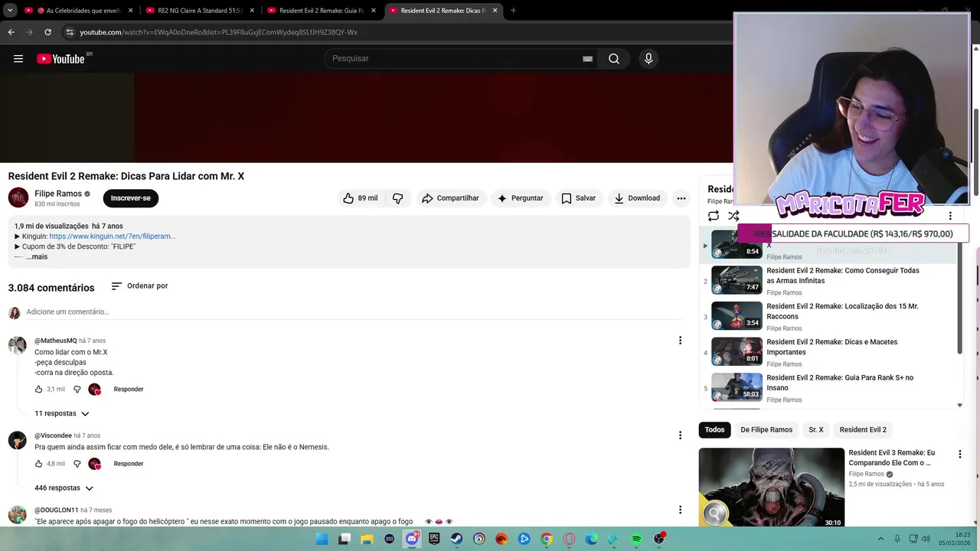Viewport: 980px width, 551px height.
Task: Open Ordenar por sort dropdown
Action: [x=139, y=286]
